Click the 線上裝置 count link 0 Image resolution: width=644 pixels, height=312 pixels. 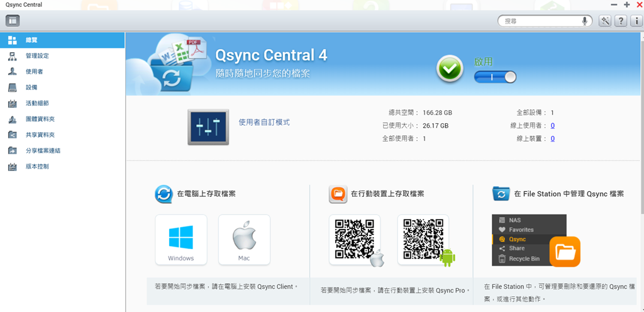[x=553, y=139]
